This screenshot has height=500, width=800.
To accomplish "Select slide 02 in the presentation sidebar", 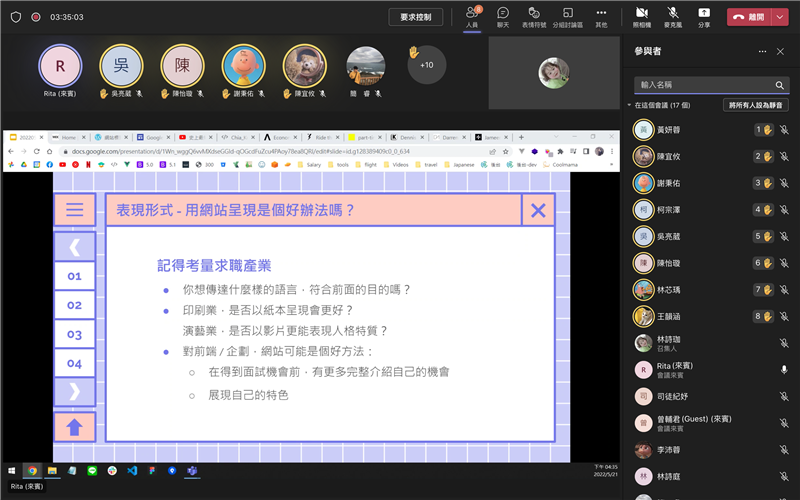I will (74, 305).
